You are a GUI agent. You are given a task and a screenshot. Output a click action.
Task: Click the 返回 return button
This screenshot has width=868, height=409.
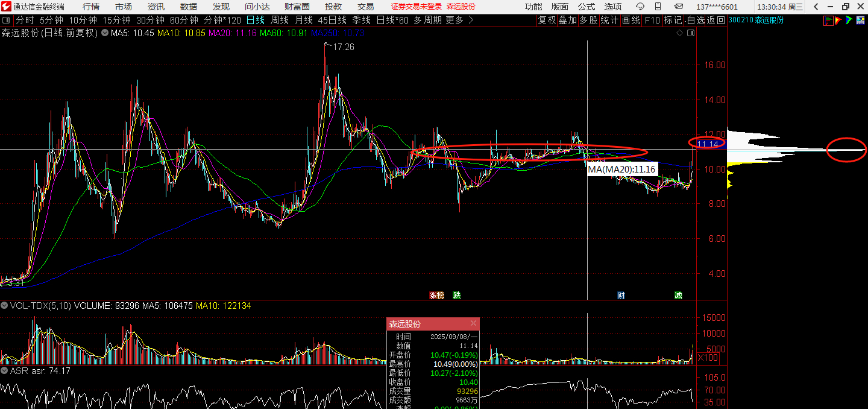point(716,21)
